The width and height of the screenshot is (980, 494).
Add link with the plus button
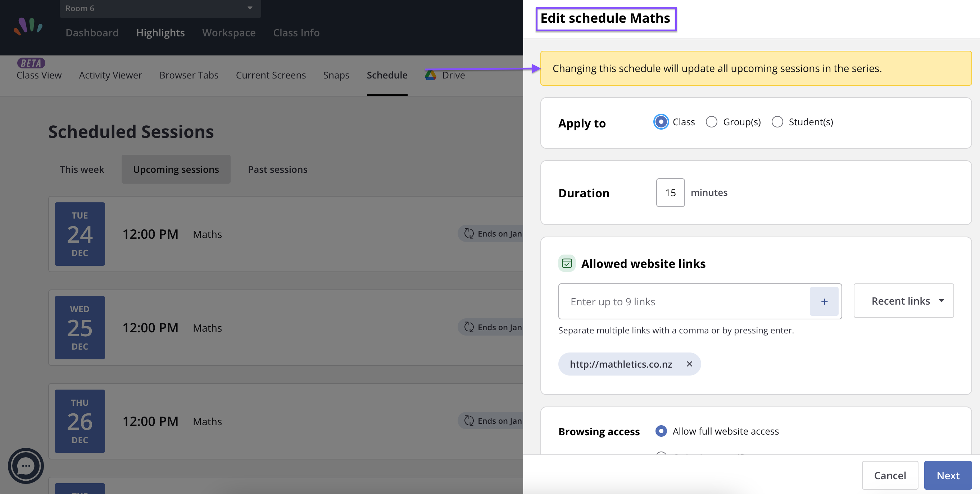point(824,301)
